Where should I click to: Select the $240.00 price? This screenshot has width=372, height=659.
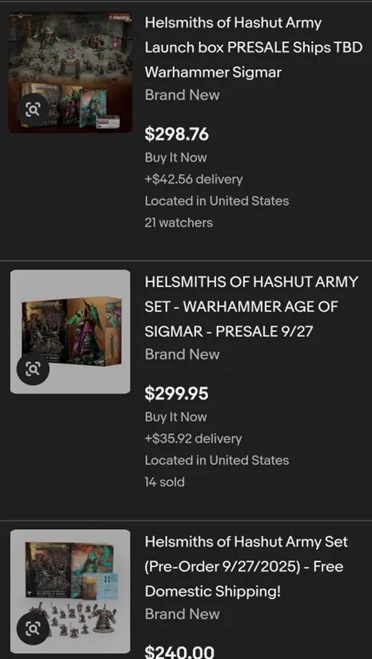coord(179,652)
